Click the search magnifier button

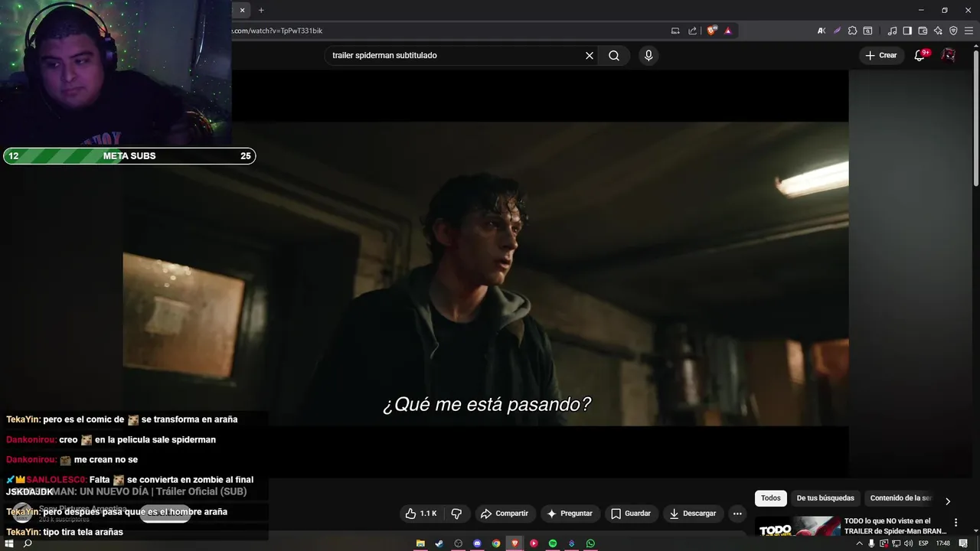(614, 55)
